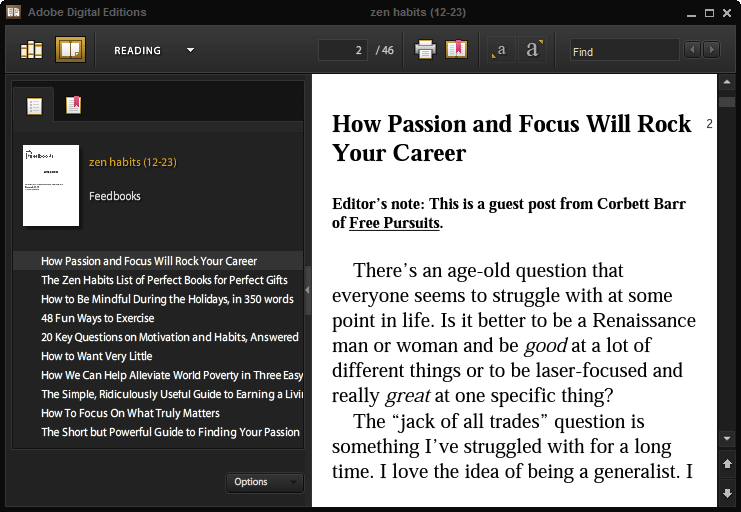741x512 pixels.
Task: Go to next page with down arrow button
Action: coord(727,493)
